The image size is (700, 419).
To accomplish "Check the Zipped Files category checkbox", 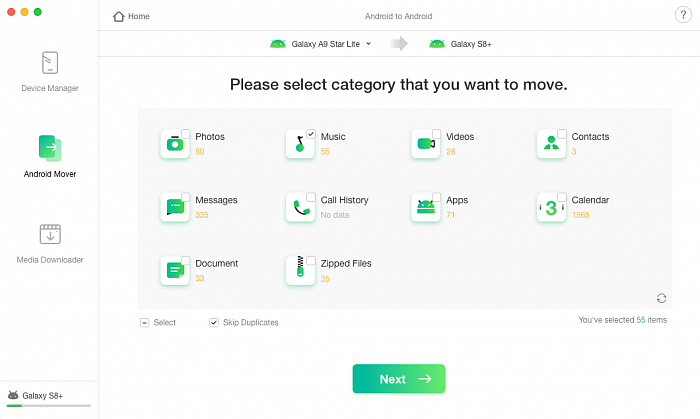I will [x=311, y=261].
